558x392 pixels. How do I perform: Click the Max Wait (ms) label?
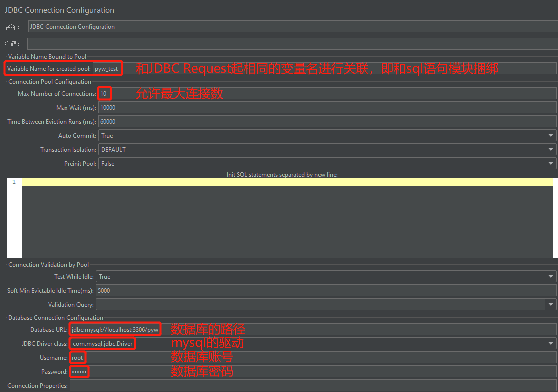[76, 108]
